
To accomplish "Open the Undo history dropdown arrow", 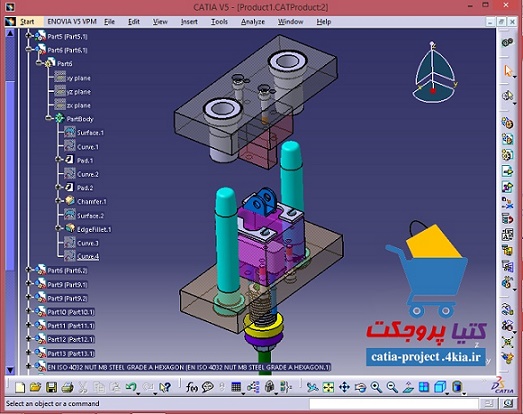I will point(138,394).
